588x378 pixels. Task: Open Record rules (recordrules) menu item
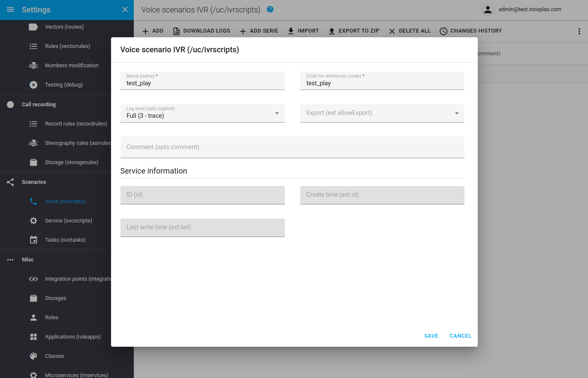point(76,124)
